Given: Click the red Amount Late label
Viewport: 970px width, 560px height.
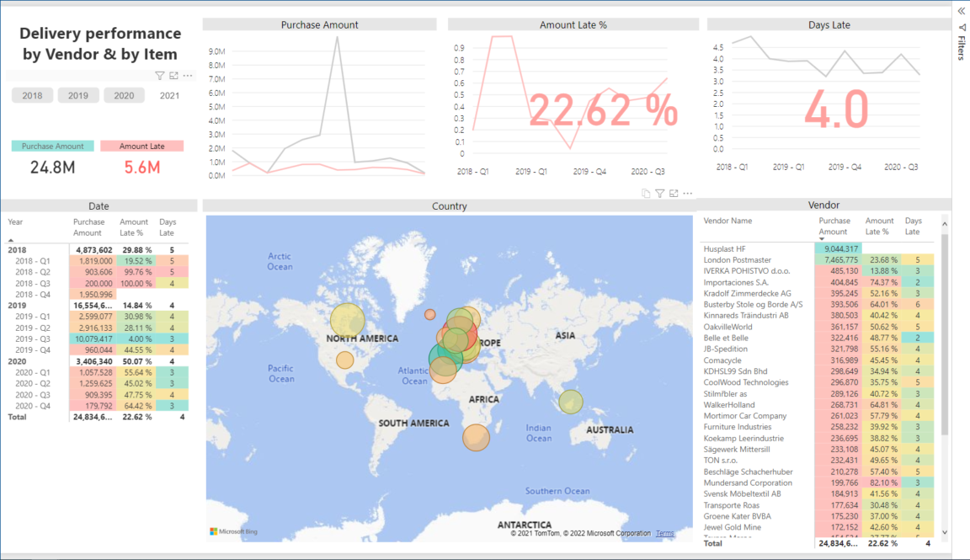Looking at the screenshot, I should (x=141, y=146).
